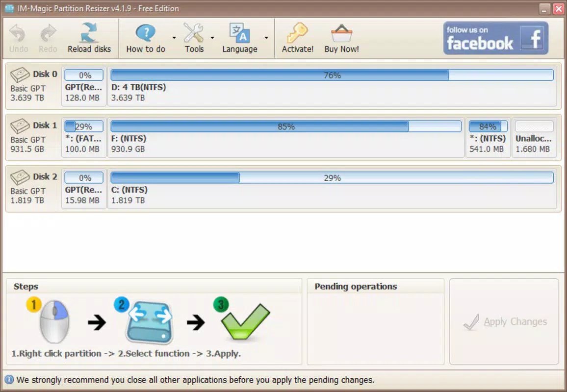Expand the Language dropdown arrow
This screenshot has height=392, width=567.
266,38
